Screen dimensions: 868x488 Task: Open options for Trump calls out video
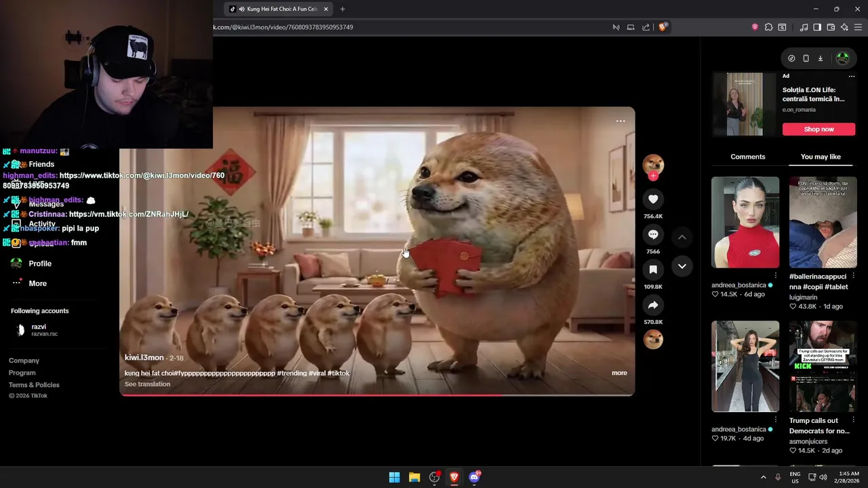(x=853, y=420)
